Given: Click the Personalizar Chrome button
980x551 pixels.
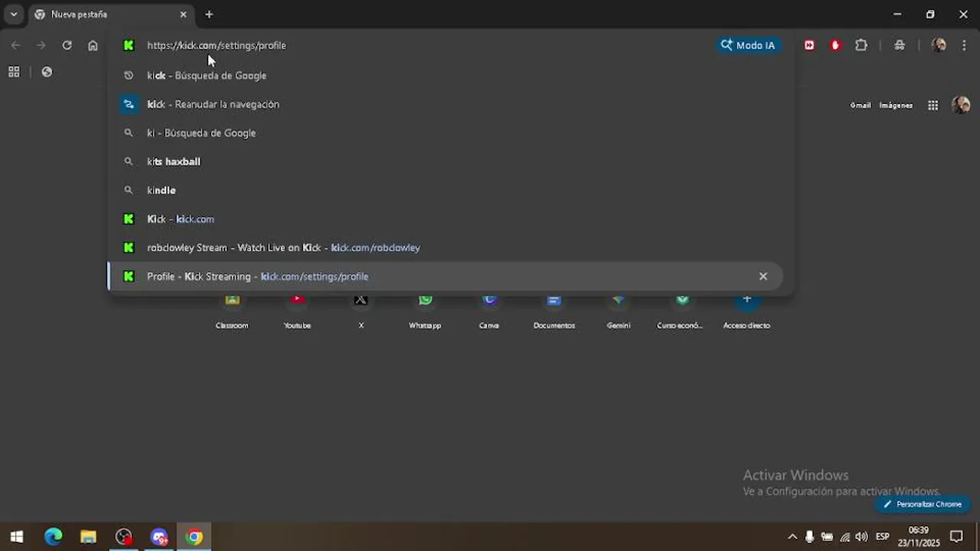Looking at the screenshot, I should [x=923, y=504].
